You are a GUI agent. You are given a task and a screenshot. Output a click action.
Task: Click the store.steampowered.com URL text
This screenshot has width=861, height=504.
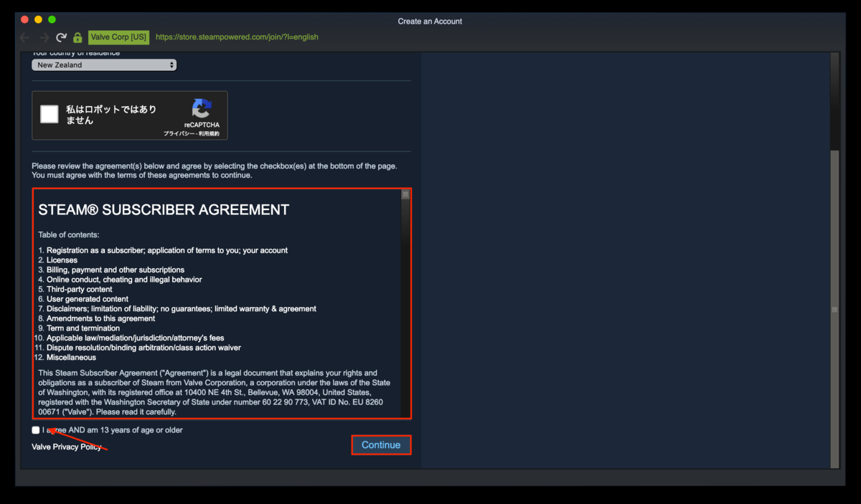pos(237,37)
